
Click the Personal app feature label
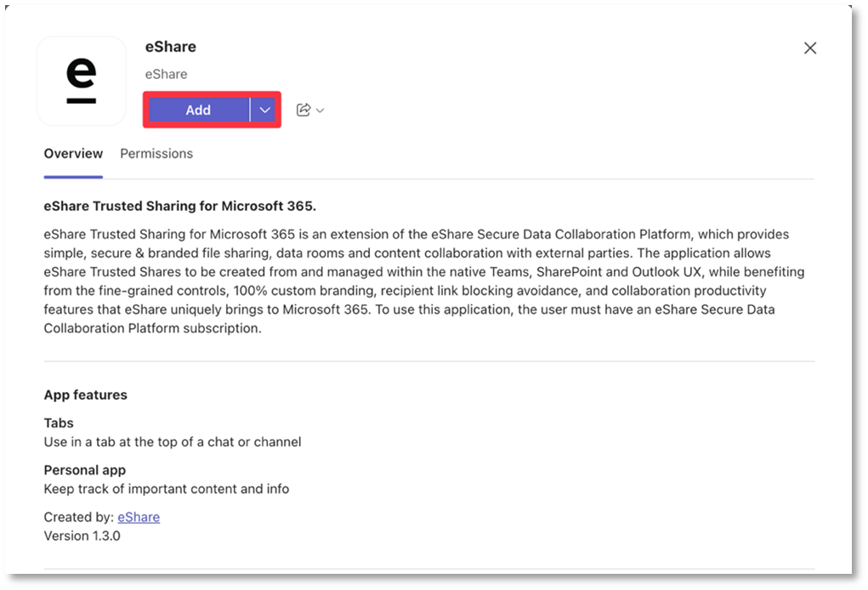(x=85, y=470)
